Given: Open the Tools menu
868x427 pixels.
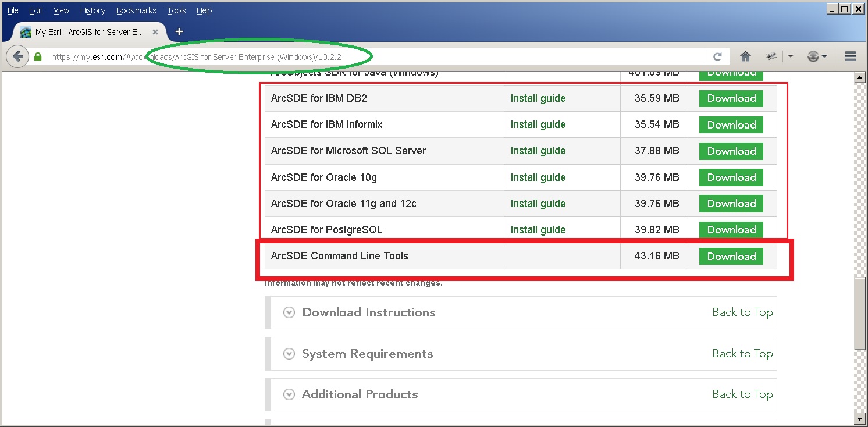Looking at the screenshot, I should point(176,10).
